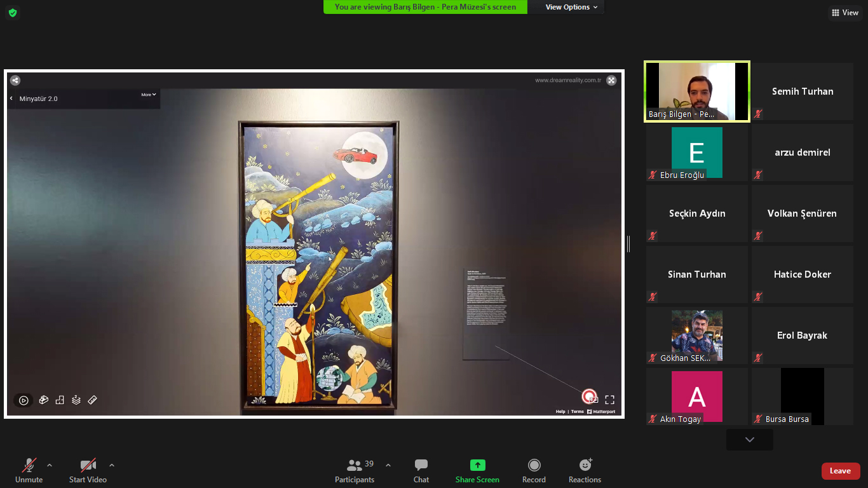Unmute the microphone
This screenshot has width=868, height=488.
click(29, 471)
